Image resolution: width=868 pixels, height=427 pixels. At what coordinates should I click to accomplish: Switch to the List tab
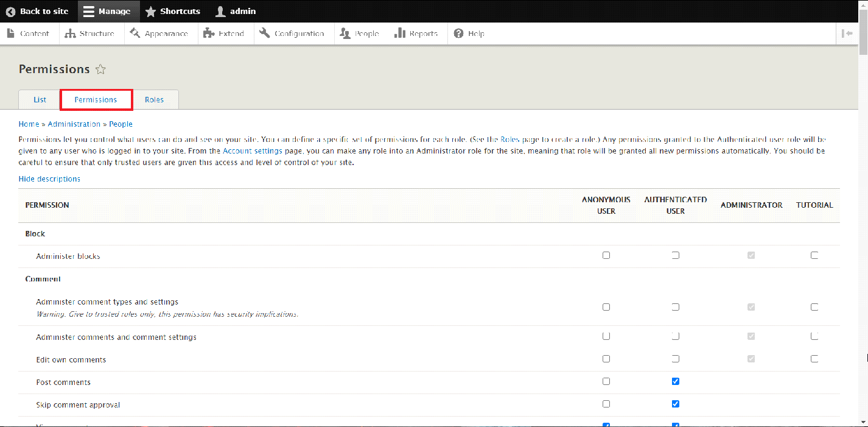(40, 100)
